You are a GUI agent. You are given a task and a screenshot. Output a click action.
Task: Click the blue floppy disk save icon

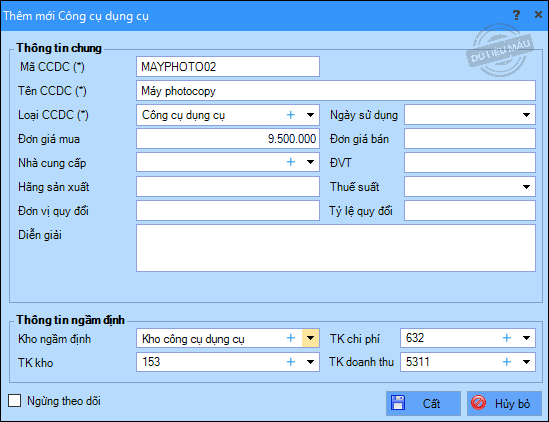[398, 403]
